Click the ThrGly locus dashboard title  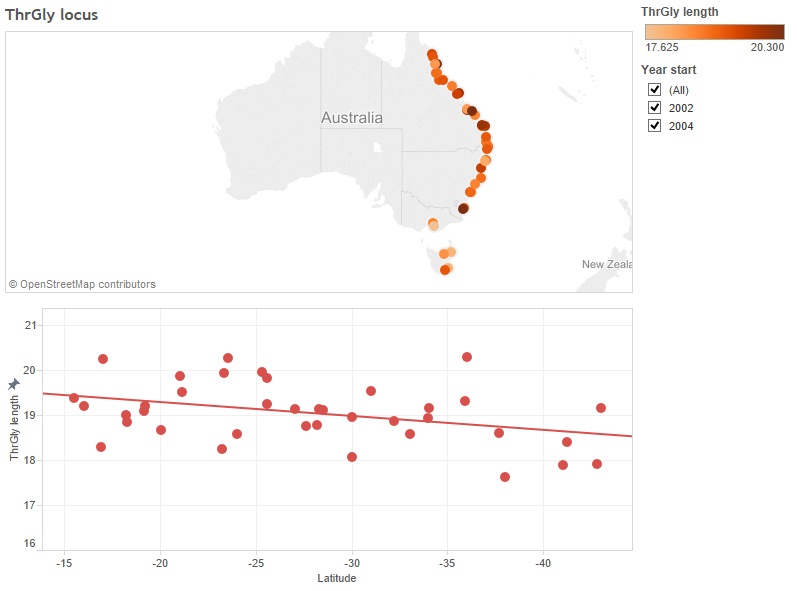pyautogui.click(x=52, y=15)
